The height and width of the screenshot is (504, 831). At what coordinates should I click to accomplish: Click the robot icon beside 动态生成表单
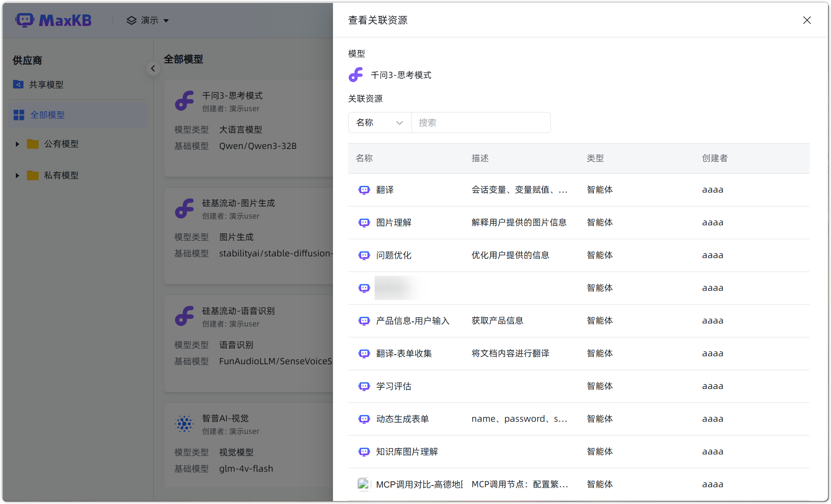[364, 418]
